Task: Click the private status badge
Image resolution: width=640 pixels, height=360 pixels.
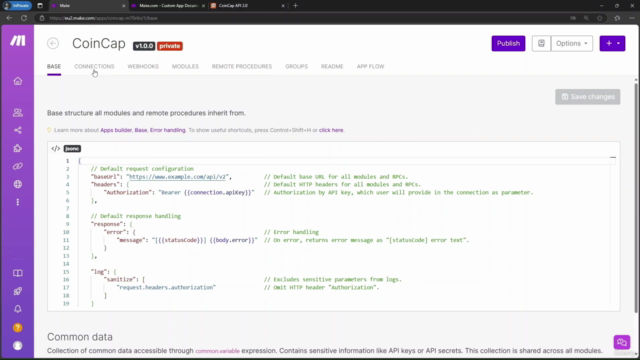Action: (x=170, y=46)
